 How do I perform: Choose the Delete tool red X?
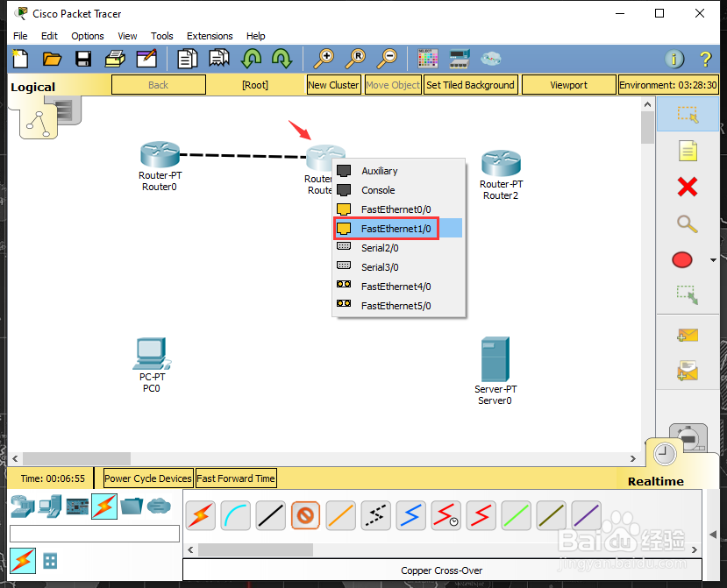coord(688,187)
